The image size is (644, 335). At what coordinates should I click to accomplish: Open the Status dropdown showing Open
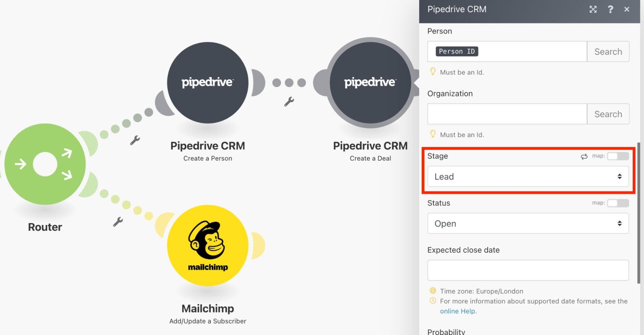[528, 223]
